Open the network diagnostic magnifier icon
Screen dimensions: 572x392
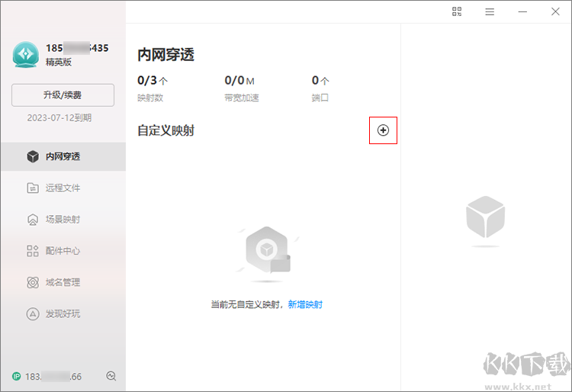[x=111, y=376]
